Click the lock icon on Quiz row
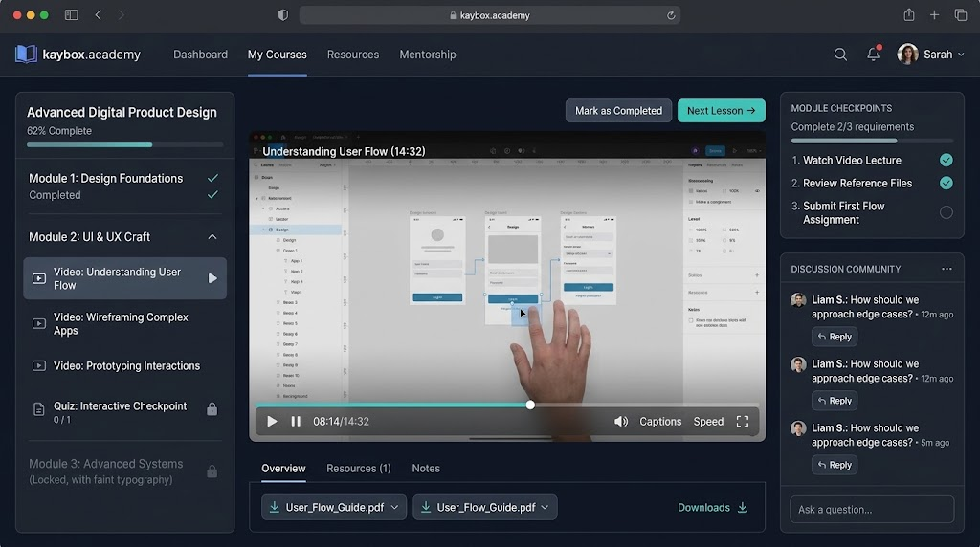 coord(212,409)
